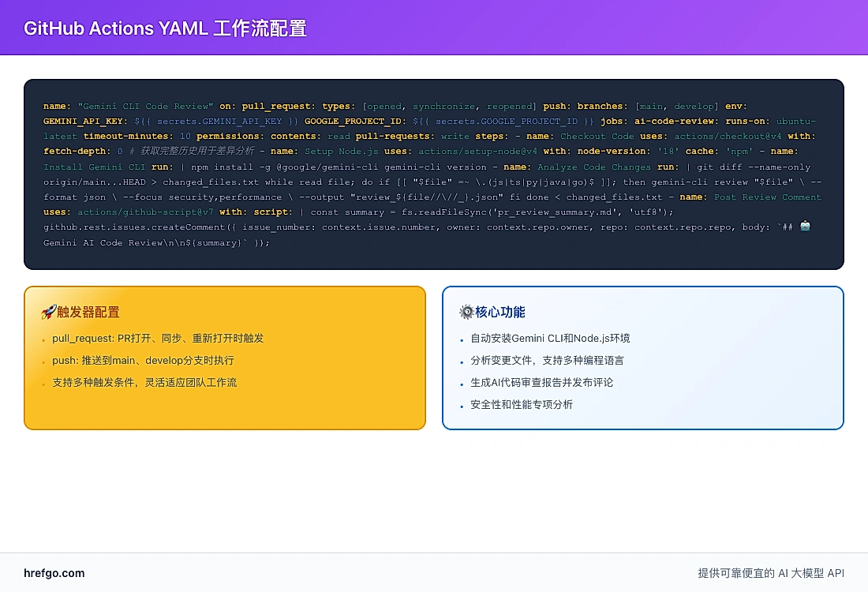Click the timeout-minutes: key in code
The image size is (868, 592).
(x=129, y=137)
